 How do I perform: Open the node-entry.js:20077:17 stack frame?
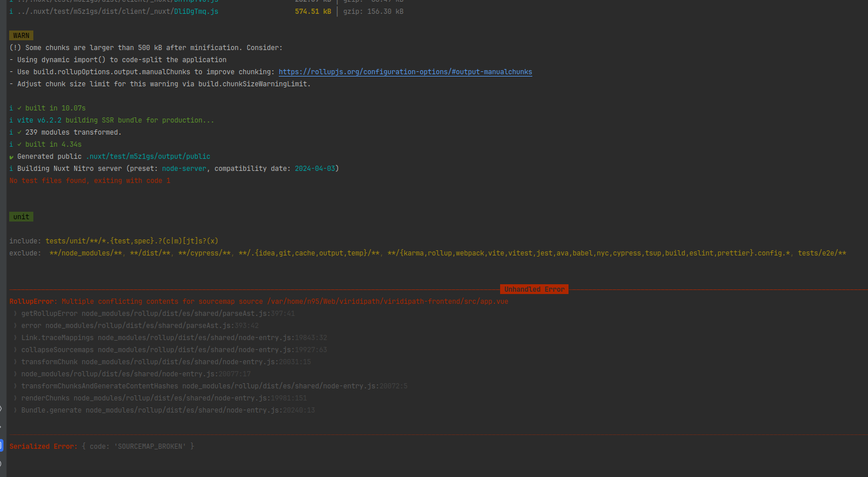[x=136, y=374]
